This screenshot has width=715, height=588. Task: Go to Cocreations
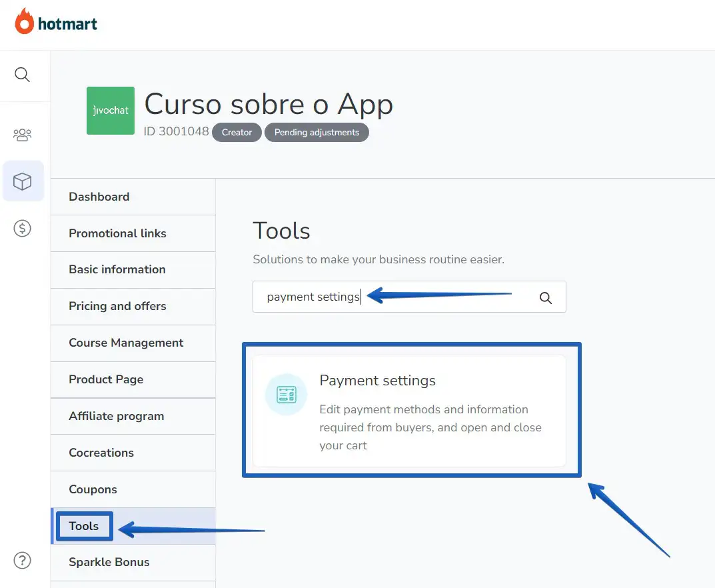(133, 453)
